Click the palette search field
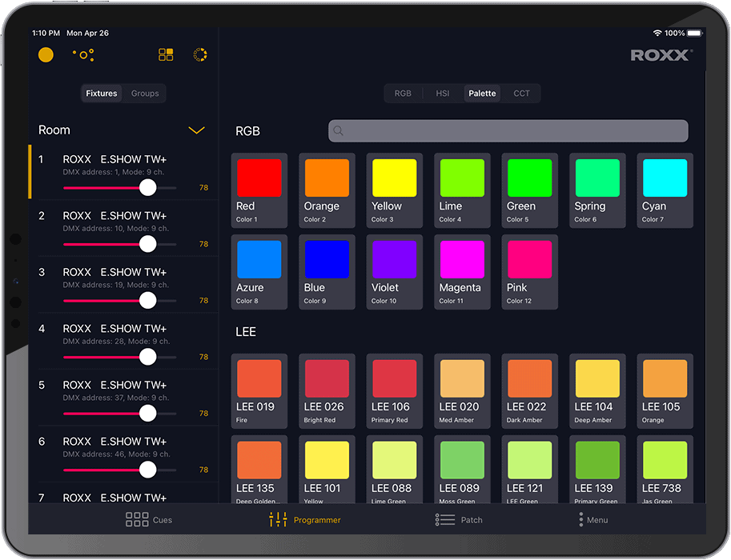Image resolution: width=731 pixels, height=560 pixels. point(508,131)
